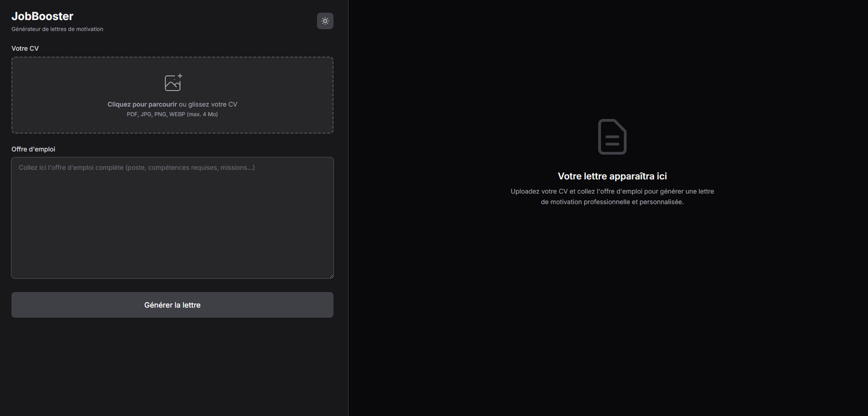868x416 pixels.
Task: Click the supported file formats hint text
Action: pyautogui.click(x=172, y=114)
